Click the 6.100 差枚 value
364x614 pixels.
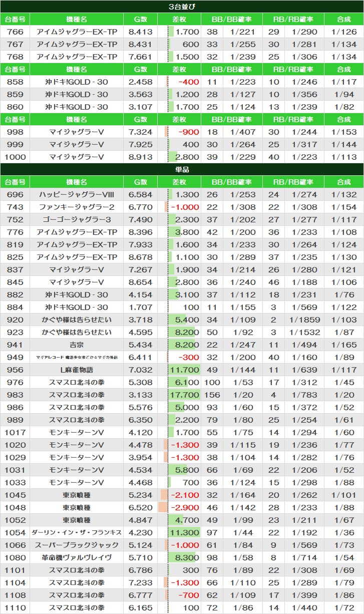click(188, 382)
